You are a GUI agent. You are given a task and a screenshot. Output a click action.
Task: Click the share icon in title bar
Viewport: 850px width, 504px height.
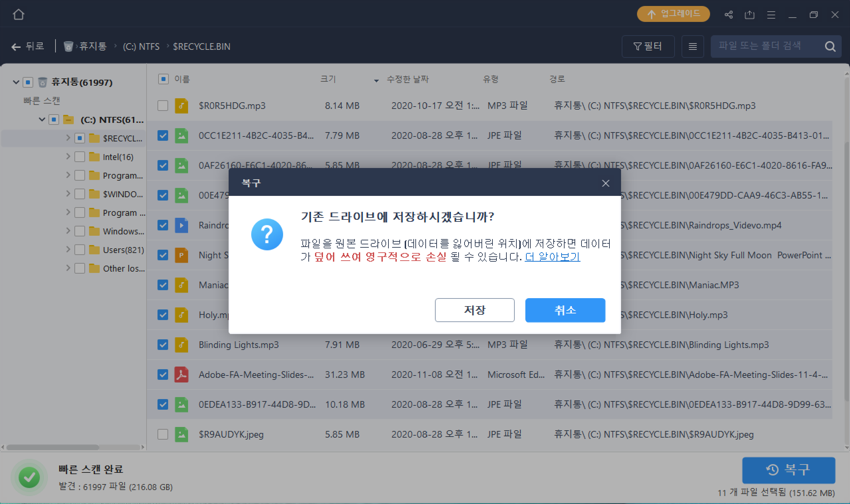(x=728, y=15)
